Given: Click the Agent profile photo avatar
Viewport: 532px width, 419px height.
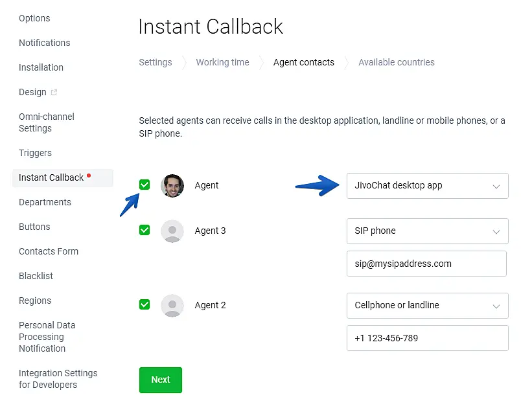Looking at the screenshot, I should tap(172, 186).
